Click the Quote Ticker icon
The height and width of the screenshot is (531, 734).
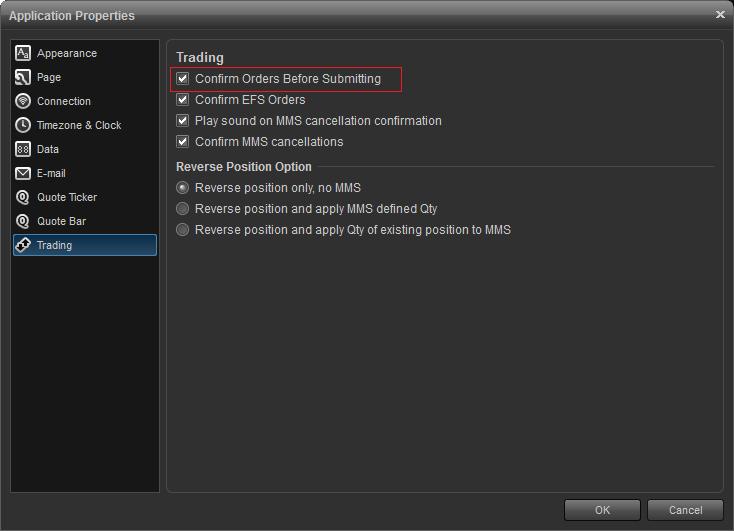(23, 197)
